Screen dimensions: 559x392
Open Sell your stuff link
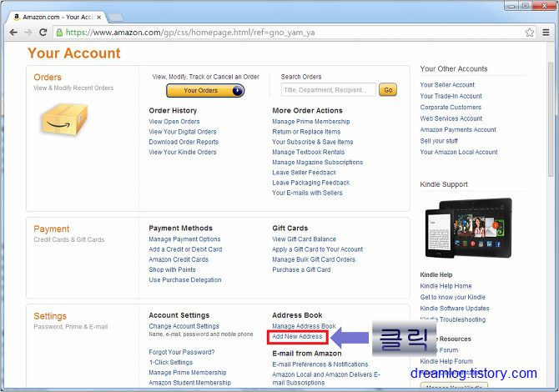(439, 141)
